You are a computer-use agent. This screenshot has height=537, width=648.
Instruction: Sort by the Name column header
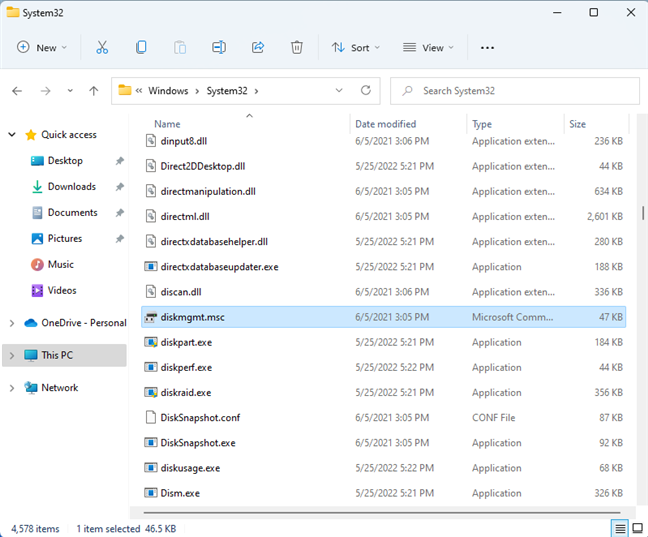(167, 124)
